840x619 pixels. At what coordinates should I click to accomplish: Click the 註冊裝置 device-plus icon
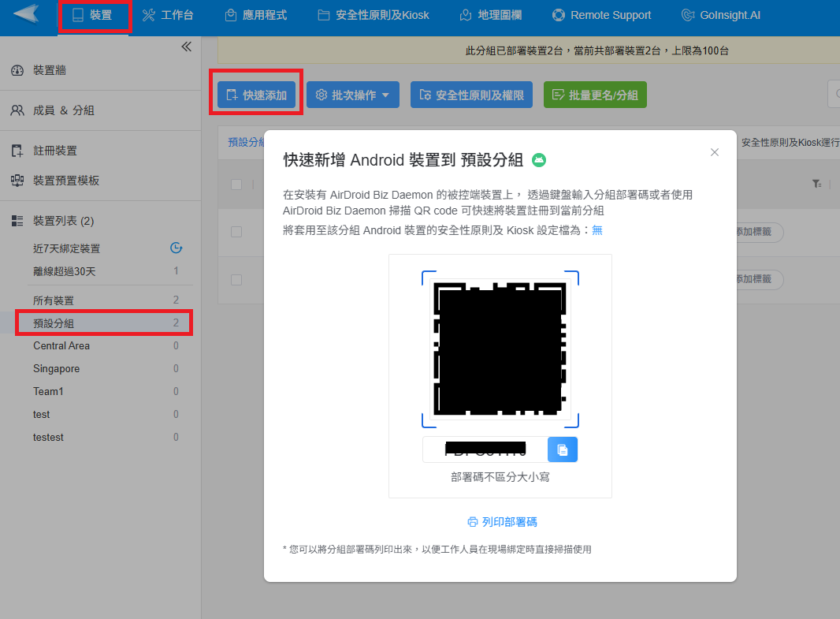pos(17,151)
